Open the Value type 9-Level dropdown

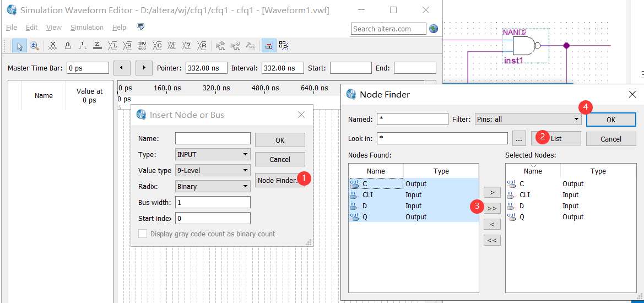pyautogui.click(x=213, y=170)
